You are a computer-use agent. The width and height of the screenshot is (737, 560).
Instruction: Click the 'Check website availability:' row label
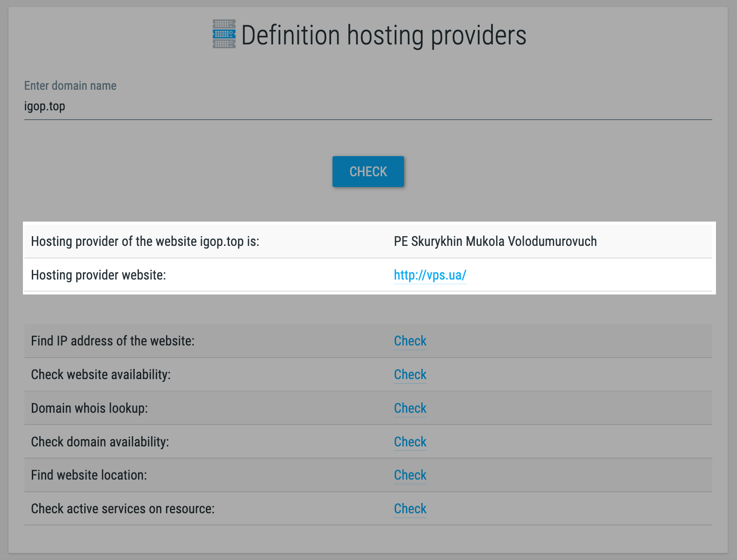tap(101, 374)
